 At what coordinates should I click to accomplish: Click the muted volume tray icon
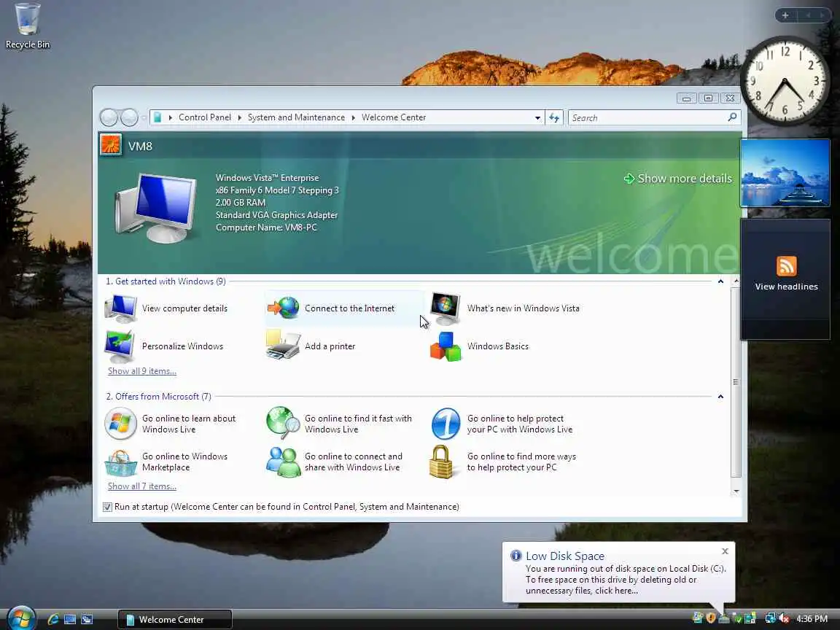[x=785, y=618]
